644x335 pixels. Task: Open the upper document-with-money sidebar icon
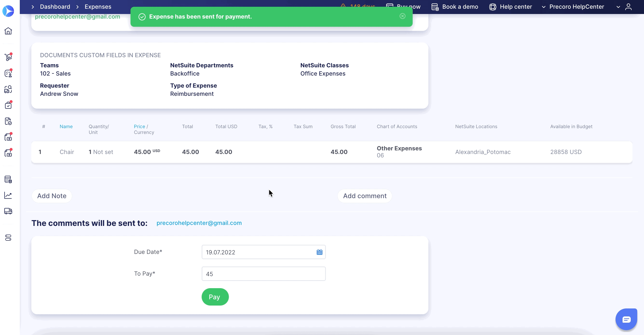point(8,137)
